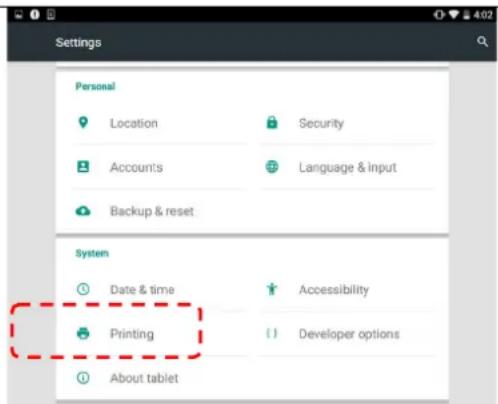Tap the Date & time clock icon

(x=83, y=289)
